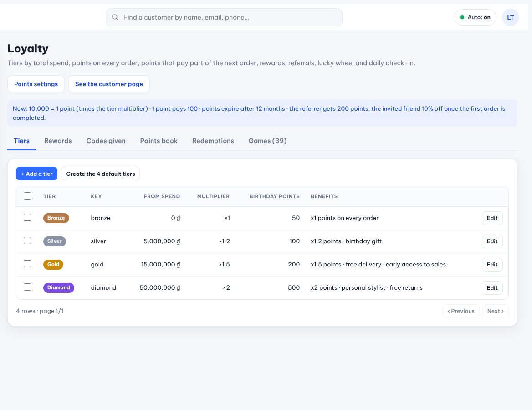Switch to the Tiers tab
This screenshot has height=410, width=532.
tap(22, 141)
